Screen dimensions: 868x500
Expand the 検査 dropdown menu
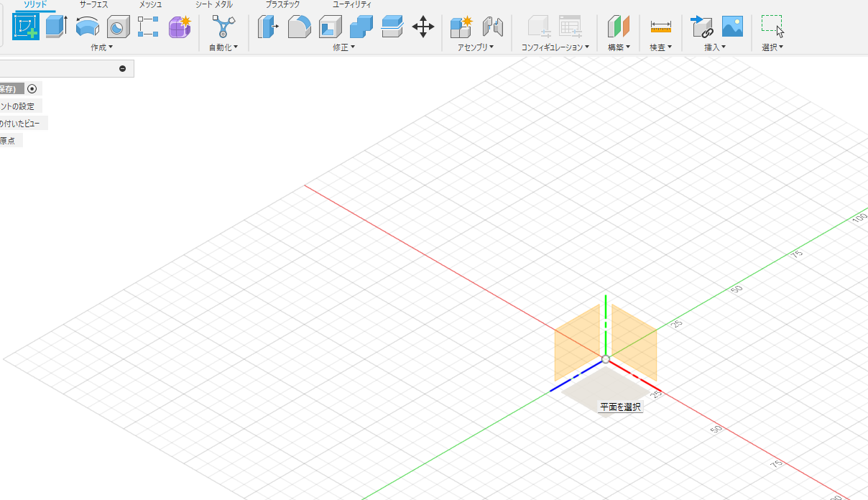(660, 47)
